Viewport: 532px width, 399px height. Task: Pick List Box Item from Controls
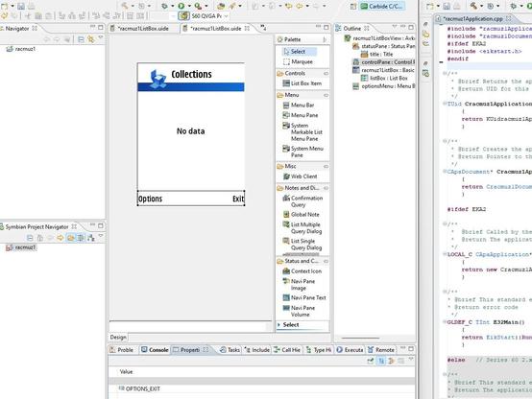(302, 83)
